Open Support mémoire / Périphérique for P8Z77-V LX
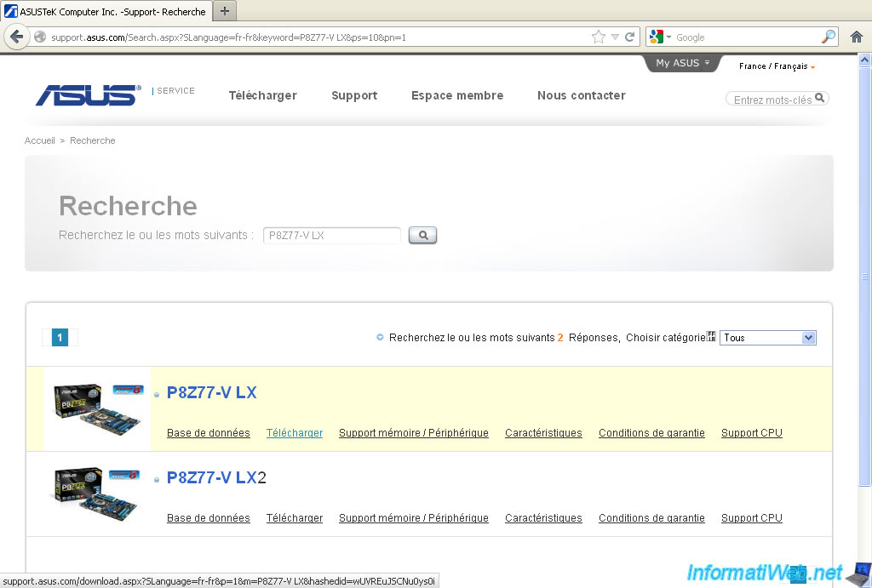The width and height of the screenshot is (872, 588). coord(413,433)
